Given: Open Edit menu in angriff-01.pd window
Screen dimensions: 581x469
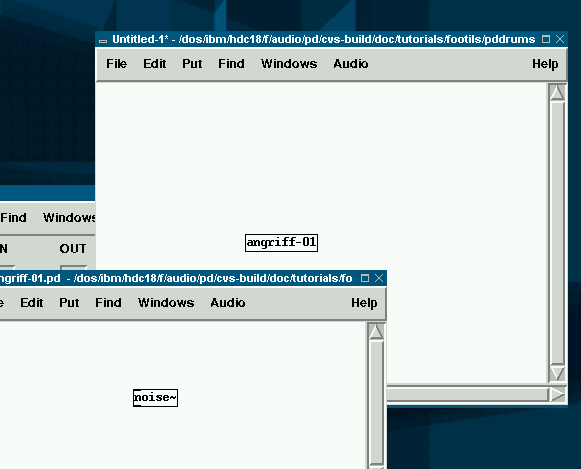Looking at the screenshot, I should point(31,303).
